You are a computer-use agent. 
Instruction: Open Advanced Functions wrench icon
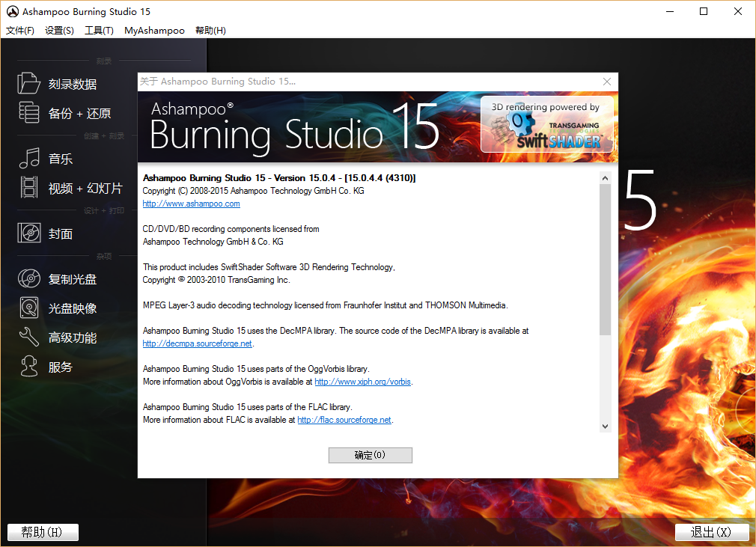28,337
